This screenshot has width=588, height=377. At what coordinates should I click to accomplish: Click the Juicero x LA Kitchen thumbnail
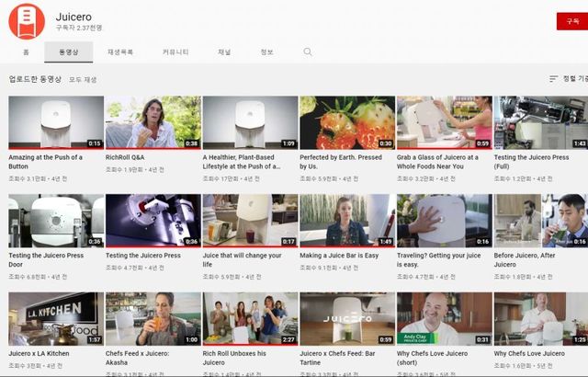point(56,318)
